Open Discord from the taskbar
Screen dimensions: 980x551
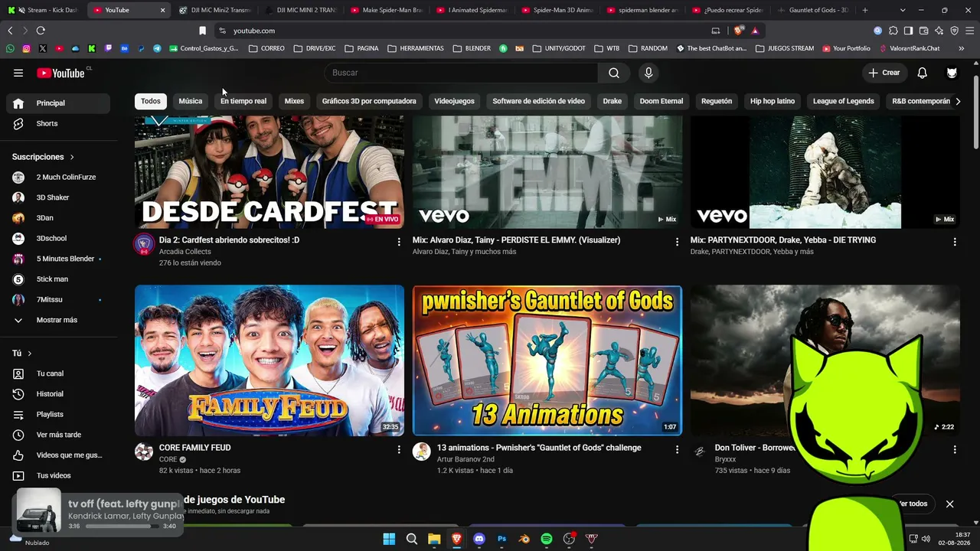click(479, 539)
